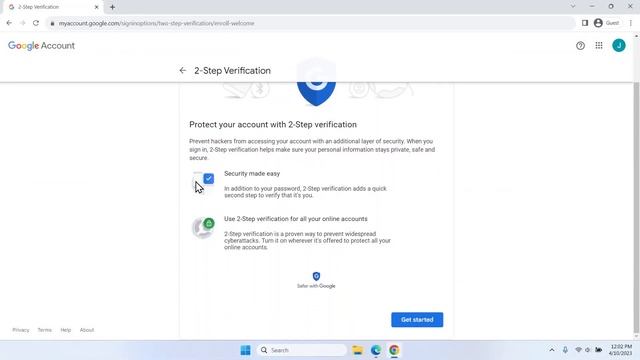Click the browser back arrow

tap(9, 23)
